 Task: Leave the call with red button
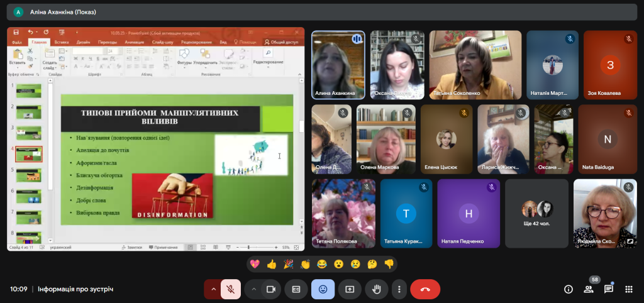[425, 289]
